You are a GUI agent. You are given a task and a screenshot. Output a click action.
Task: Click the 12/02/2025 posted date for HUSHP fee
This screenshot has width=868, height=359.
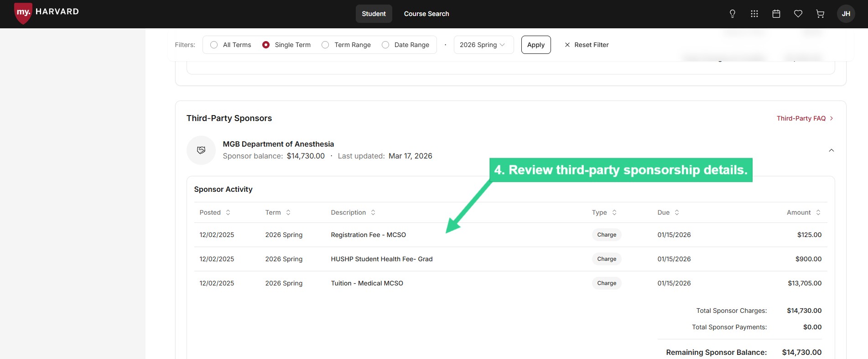click(x=217, y=259)
